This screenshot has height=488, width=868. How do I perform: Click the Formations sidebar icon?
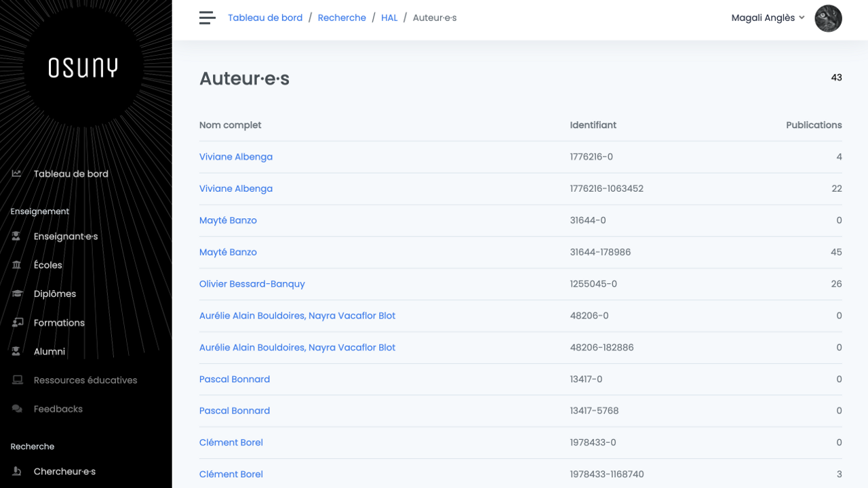click(x=17, y=323)
